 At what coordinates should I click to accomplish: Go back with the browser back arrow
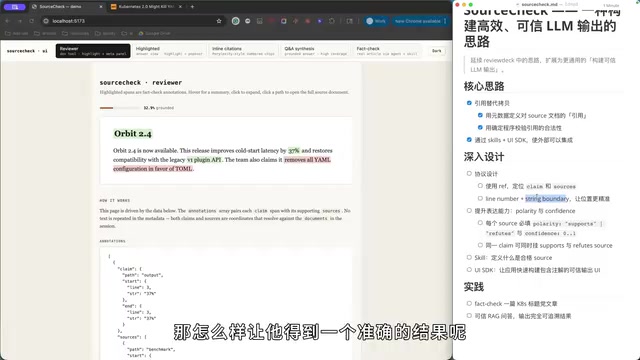7,21
